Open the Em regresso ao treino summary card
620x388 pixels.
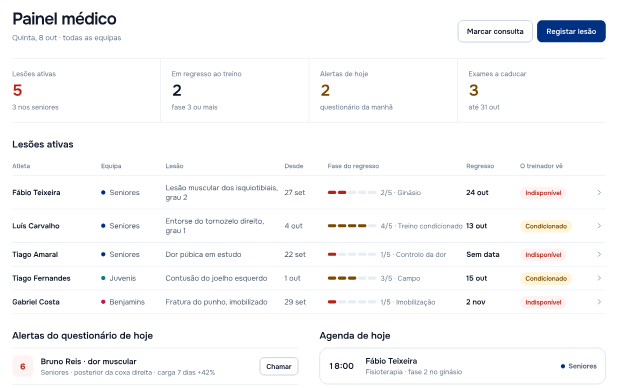tap(235, 91)
